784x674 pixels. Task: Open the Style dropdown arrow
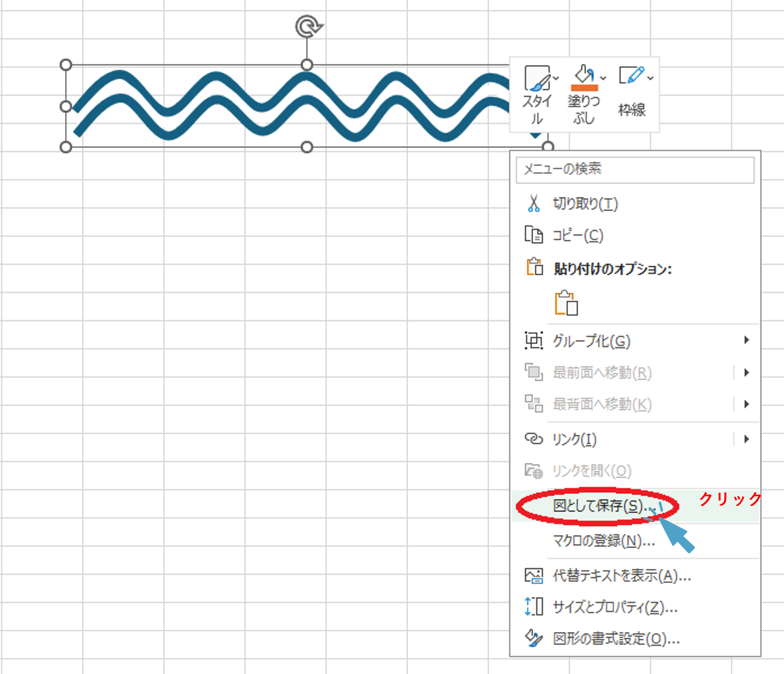[556, 78]
